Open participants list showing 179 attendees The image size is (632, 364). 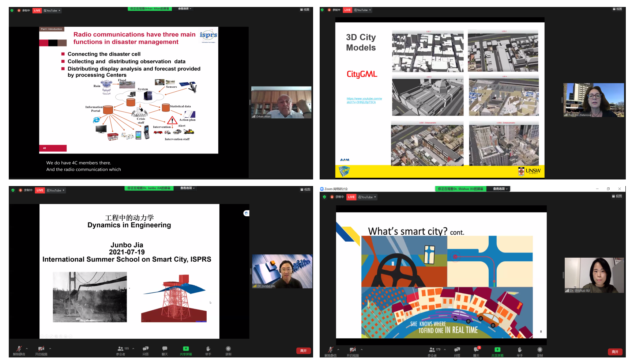click(x=433, y=351)
